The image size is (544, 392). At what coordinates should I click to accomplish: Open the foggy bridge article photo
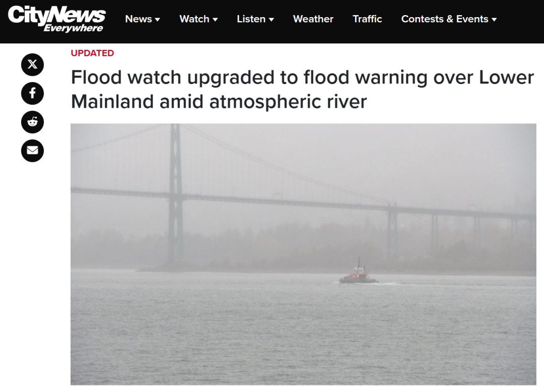pos(303,254)
